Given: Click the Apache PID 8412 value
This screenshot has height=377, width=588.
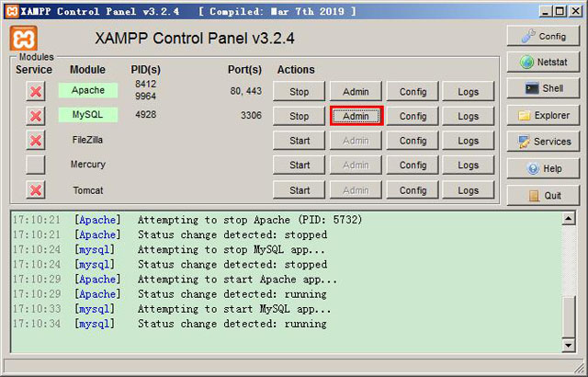Looking at the screenshot, I should pyautogui.click(x=145, y=84).
